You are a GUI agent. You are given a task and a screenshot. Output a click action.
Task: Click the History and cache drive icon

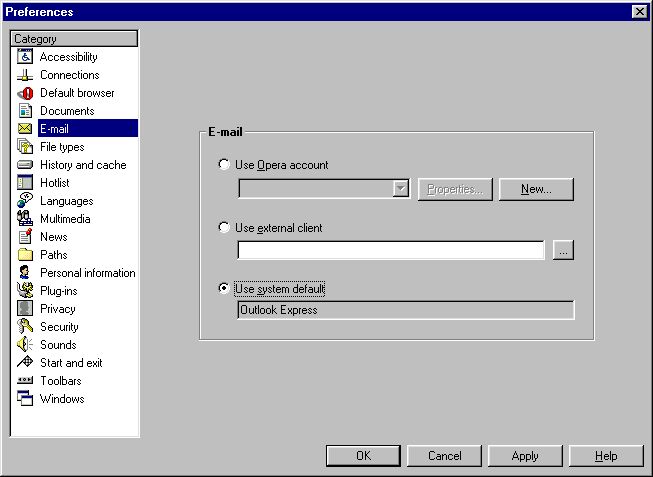coord(25,165)
